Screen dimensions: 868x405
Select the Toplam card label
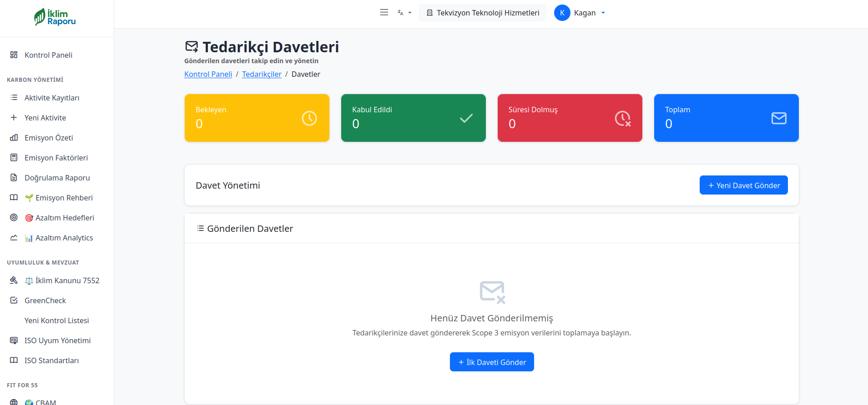tap(677, 110)
